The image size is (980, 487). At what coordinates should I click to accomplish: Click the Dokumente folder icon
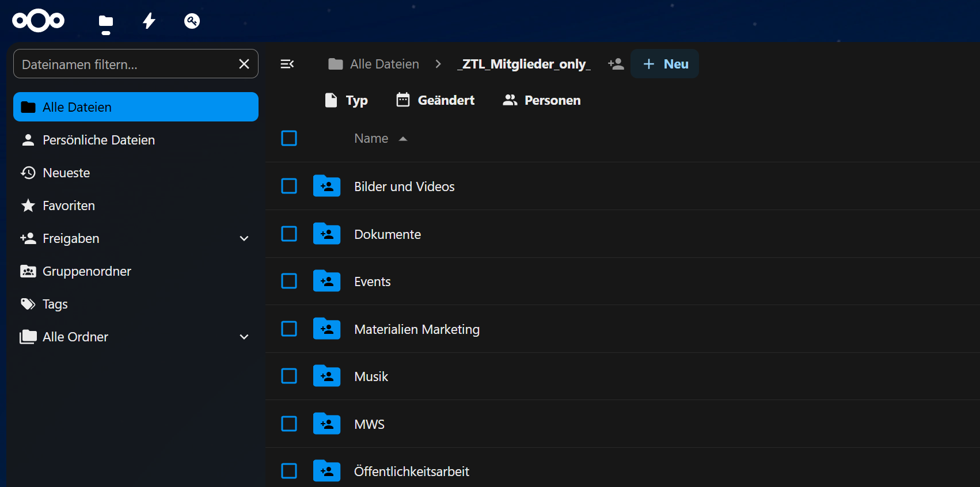(326, 234)
